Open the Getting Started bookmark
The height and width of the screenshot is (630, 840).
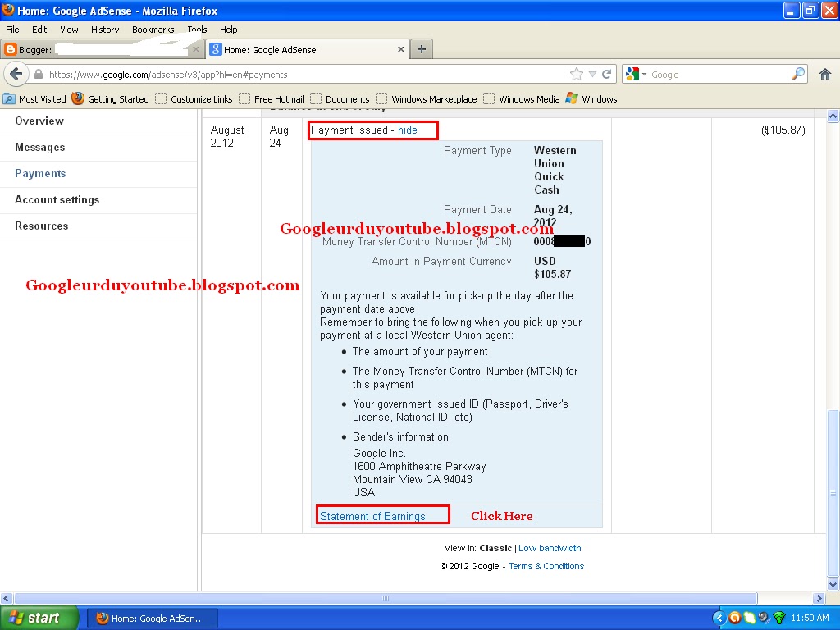[x=111, y=99]
